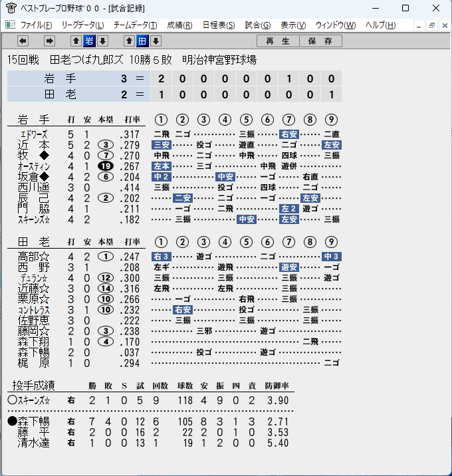Click the 保存 save button
This screenshot has height=476, width=452.
click(320, 41)
